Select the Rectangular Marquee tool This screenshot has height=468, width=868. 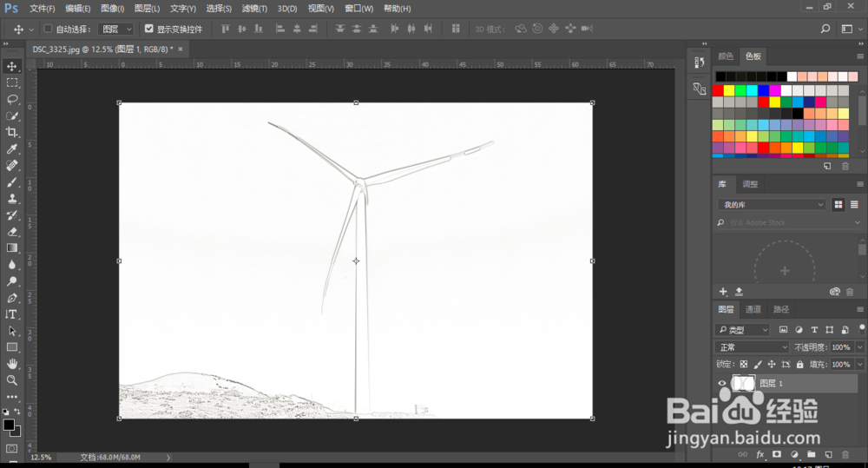(11, 83)
